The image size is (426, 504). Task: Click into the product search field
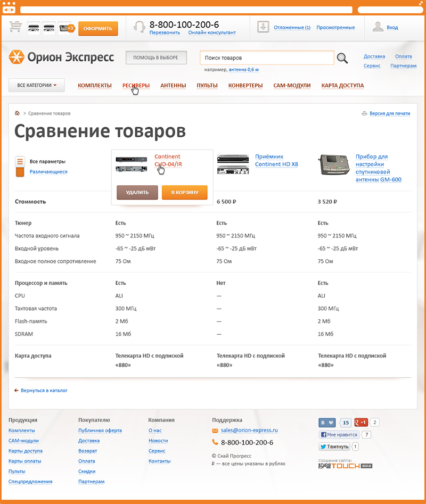pyautogui.click(x=266, y=57)
